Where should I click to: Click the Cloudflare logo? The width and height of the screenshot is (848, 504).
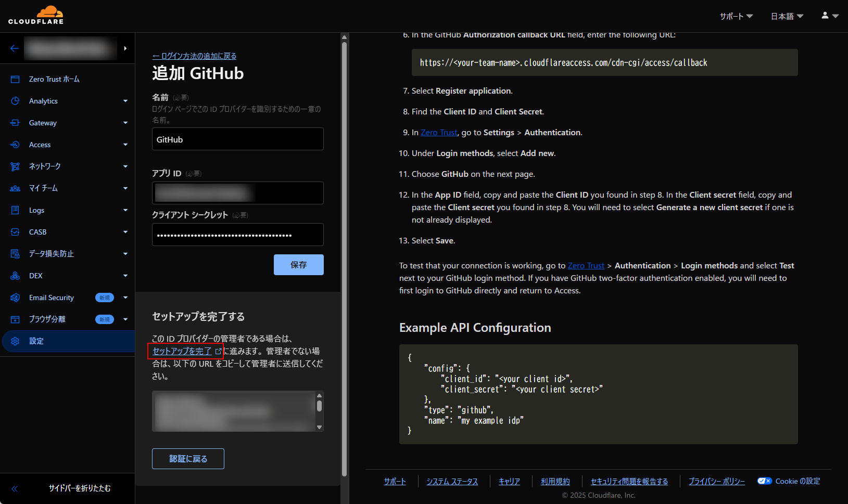[x=36, y=15]
